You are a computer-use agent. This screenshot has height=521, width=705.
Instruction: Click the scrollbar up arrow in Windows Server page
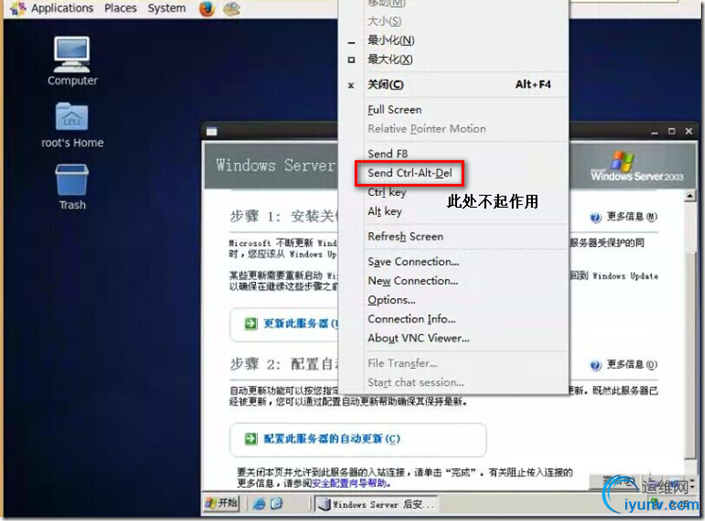click(x=690, y=196)
